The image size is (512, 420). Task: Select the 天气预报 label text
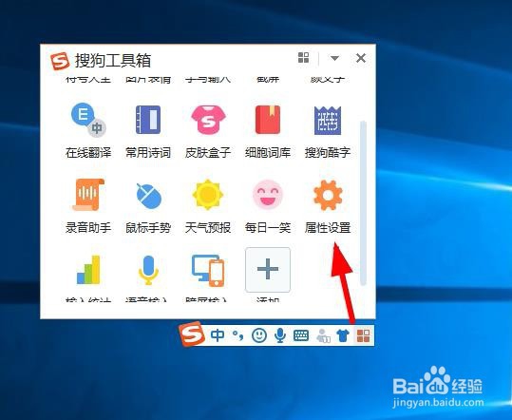click(208, 228)
